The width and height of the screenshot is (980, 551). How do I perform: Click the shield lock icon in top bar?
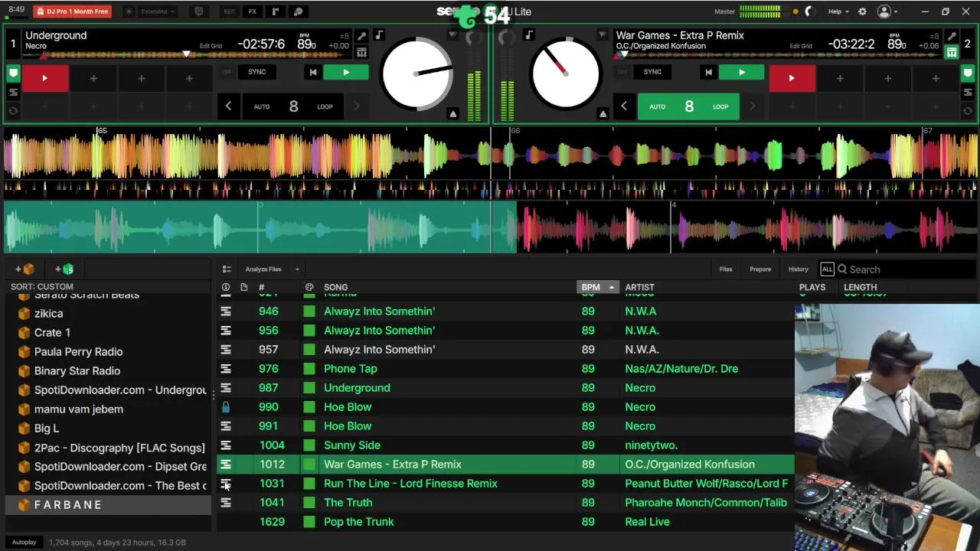(199, 11)
